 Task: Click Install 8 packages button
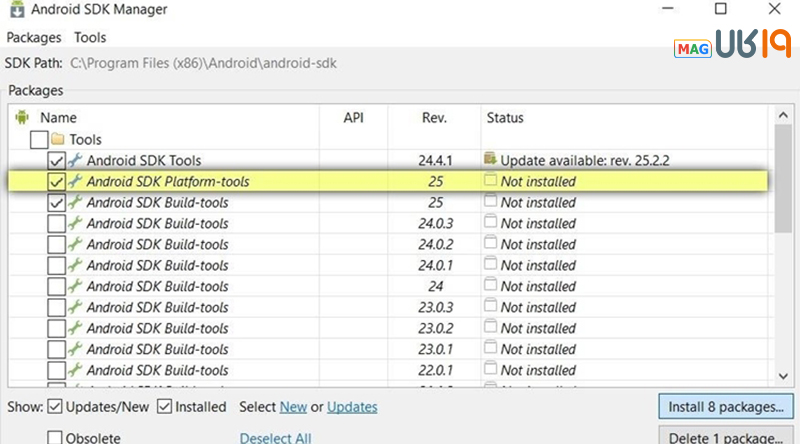(x=726, y=407)
